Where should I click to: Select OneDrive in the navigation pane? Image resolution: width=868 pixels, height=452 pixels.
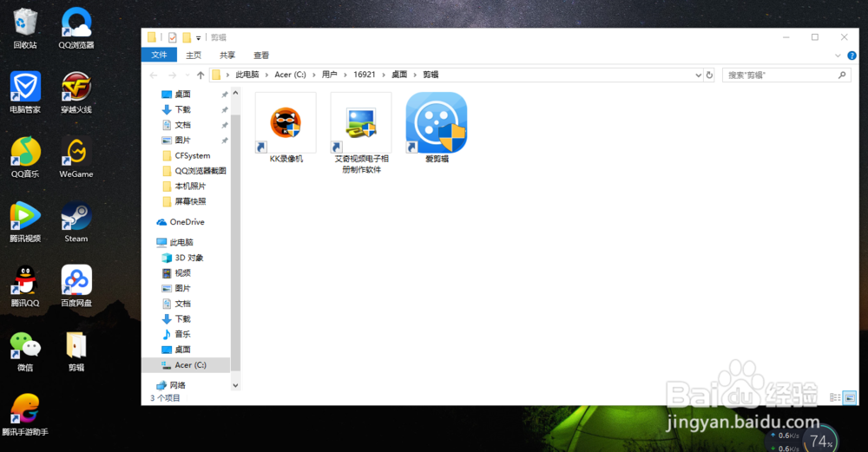(187, 222)
